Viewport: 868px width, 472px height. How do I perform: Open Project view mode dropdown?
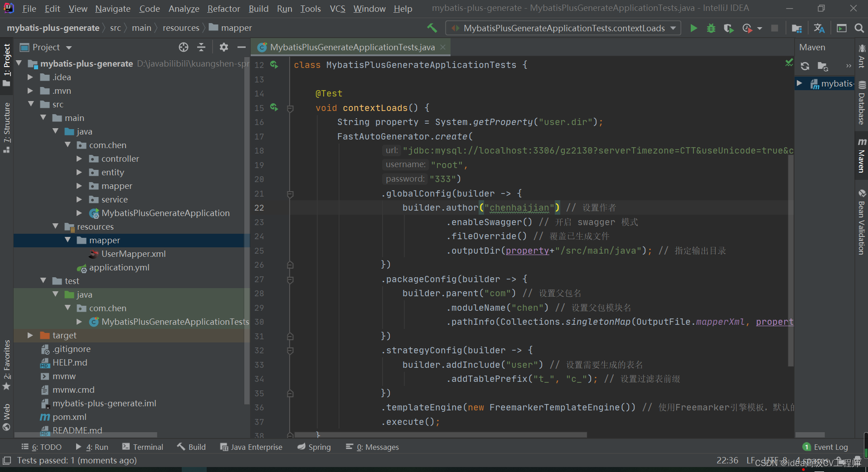pyautogui.click(x=69, y=48)
